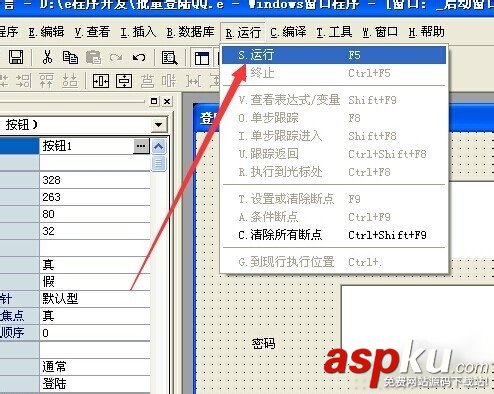The height and width of the screenshot is (394, 494).
Task: Open the 数据库 menu
Action: [190, 32]
